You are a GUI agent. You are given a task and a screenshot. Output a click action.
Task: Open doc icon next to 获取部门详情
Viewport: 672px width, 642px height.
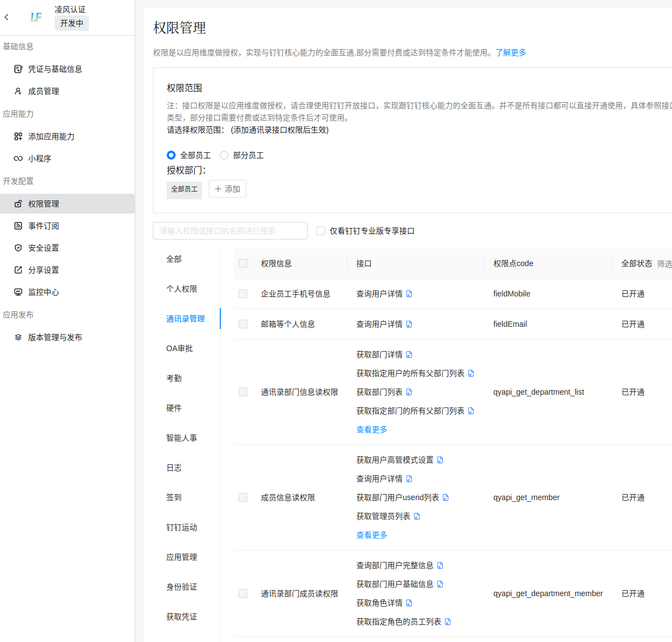coord(409,354)
